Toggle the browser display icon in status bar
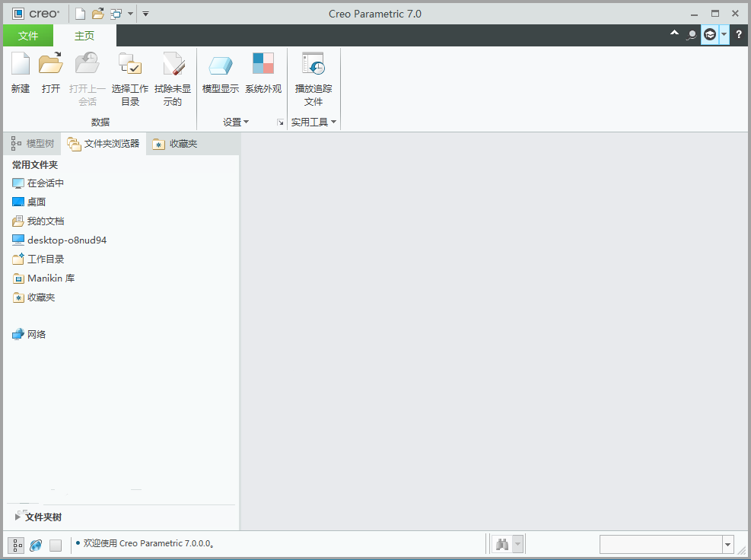Screen dimensions: 751x560 pyautogui.click(x=36, y=545)
